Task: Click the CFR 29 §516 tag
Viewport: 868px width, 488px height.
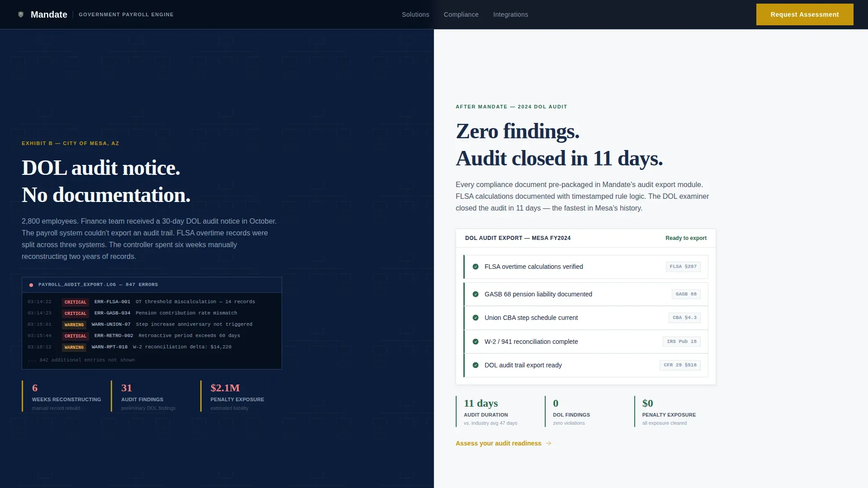Action: [x=680, y=365]
